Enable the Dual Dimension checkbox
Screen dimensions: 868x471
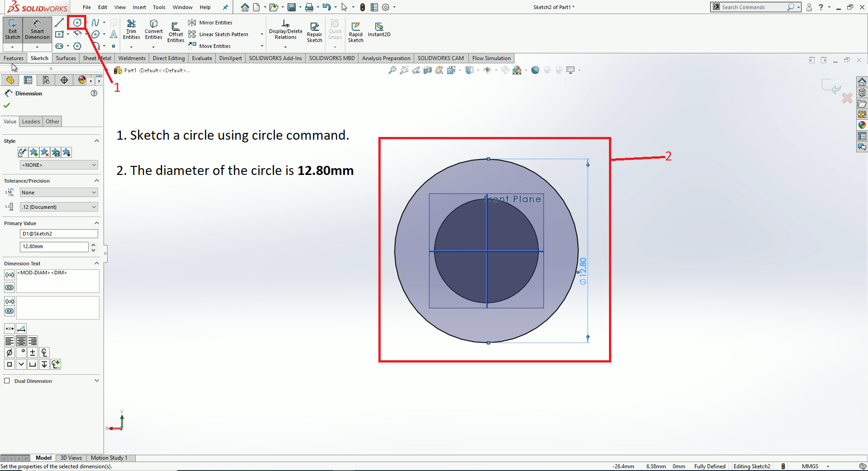click(x=7, y=381)
